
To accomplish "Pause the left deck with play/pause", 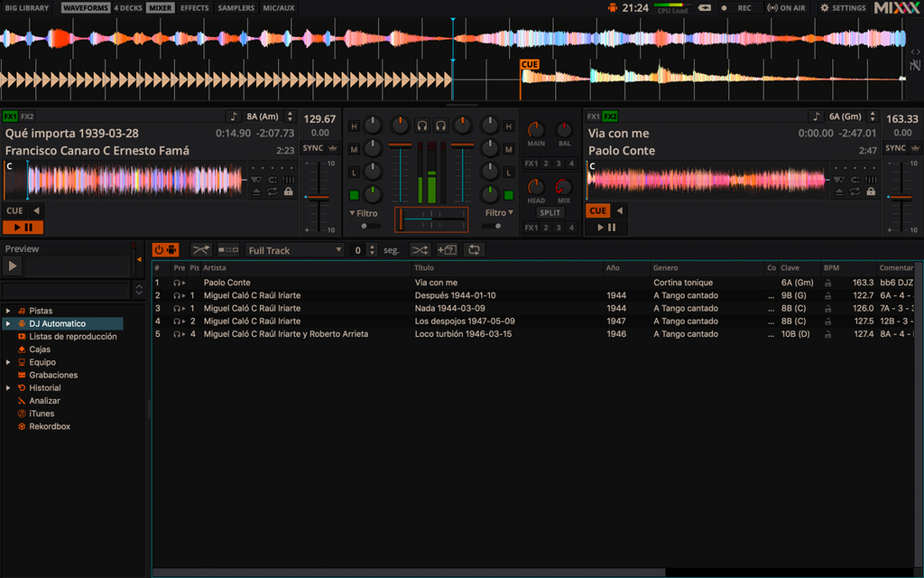I will [x=23, y=227].
